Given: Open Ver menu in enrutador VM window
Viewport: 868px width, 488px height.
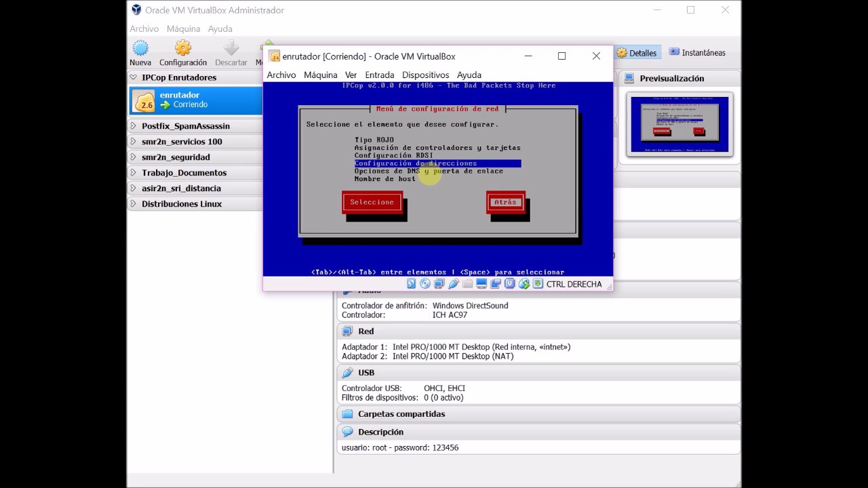Looking at the screenshot, I should [351, 75].
